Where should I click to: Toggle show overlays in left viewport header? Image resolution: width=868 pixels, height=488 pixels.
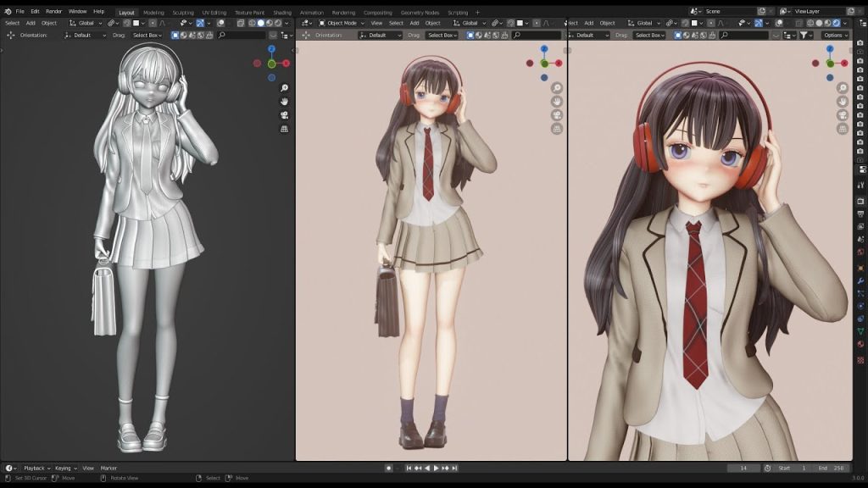pyautogui.click(x=220, y=23)
